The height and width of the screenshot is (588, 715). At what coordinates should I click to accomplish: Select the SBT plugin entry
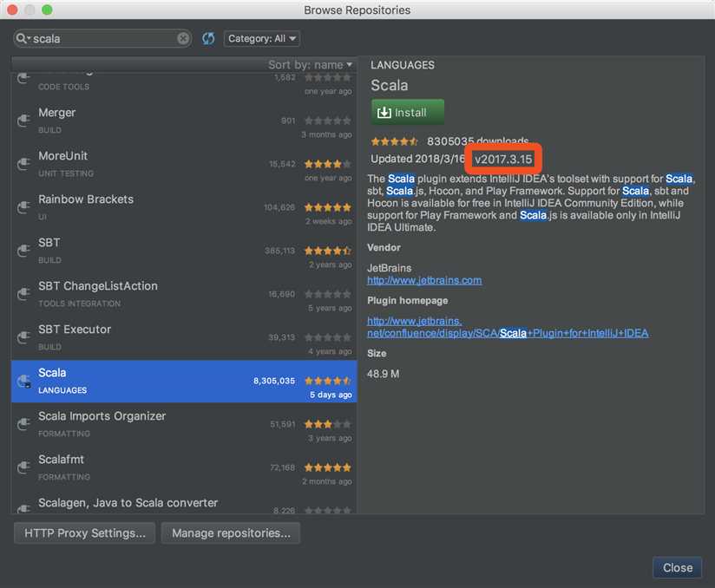[x=184, y=251]
